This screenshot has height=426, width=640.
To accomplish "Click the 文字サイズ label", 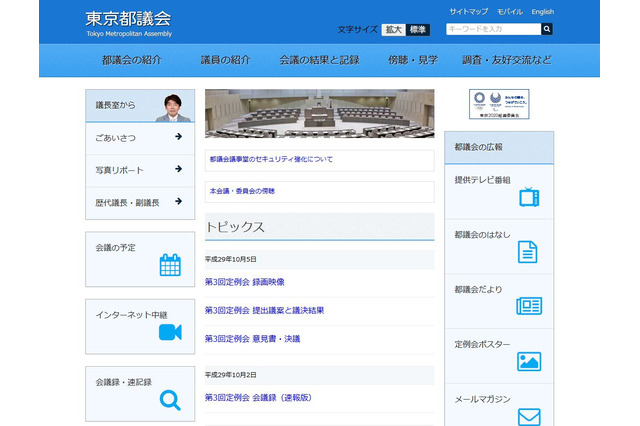I will tap(358, 29).
